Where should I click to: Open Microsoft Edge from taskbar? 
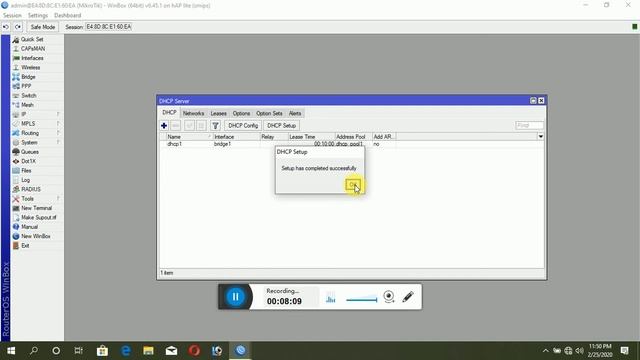point(126,351)
